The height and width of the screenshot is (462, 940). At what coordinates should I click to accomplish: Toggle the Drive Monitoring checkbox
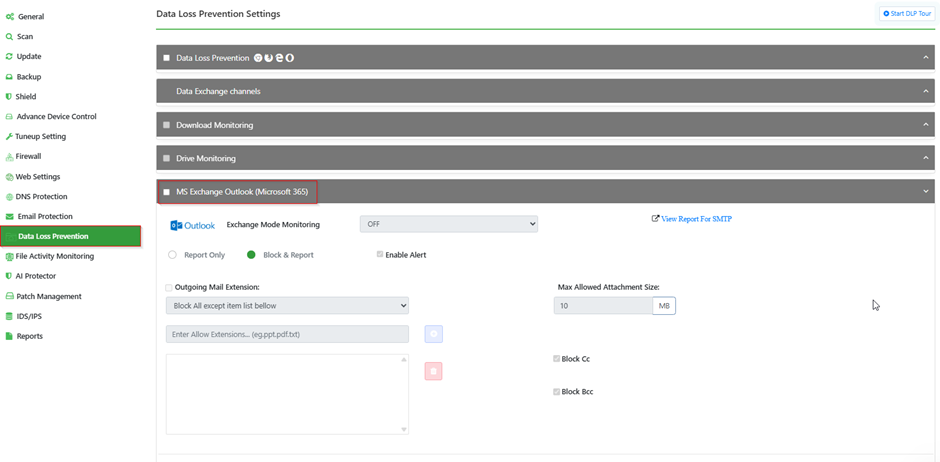click(167, 159)
